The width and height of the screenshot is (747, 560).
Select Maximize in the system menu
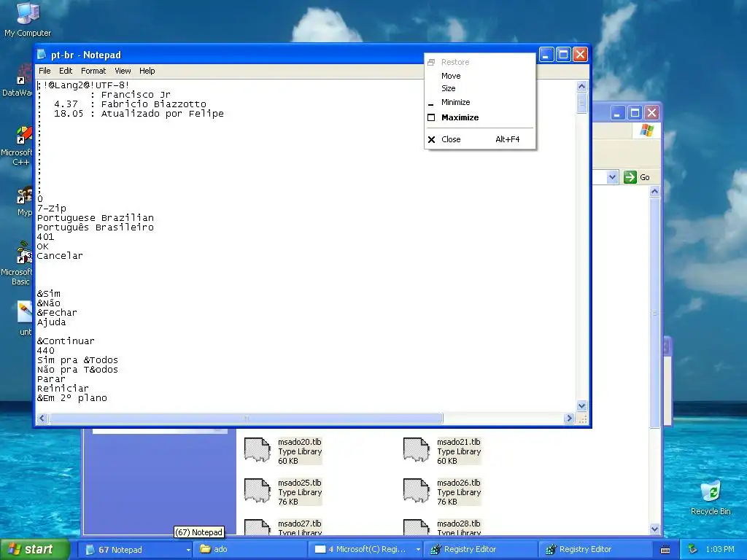pos(480,117)
